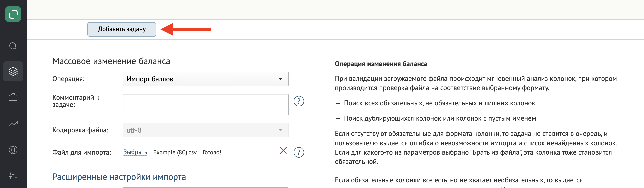
Task: Open the trend chart analytics icon
Action: pyautogui.click(x=13, y=123)
